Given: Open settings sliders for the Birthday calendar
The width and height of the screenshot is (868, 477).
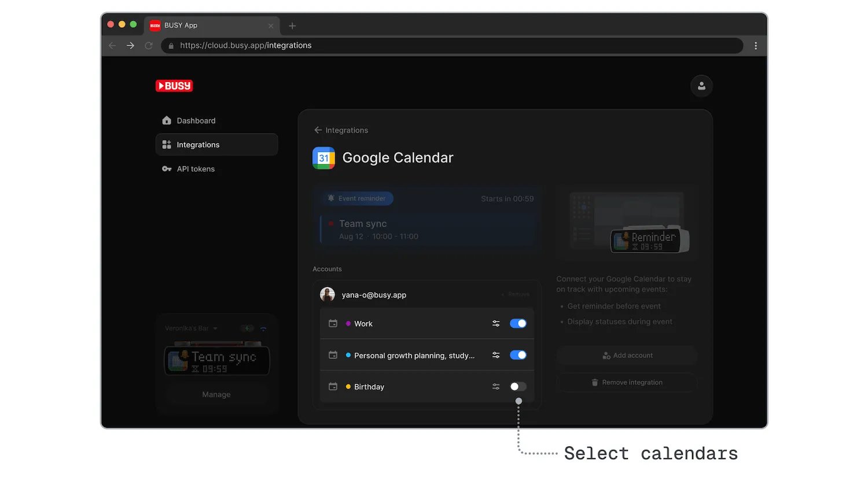Looking at the screenshot, I should tap(496, 386).
